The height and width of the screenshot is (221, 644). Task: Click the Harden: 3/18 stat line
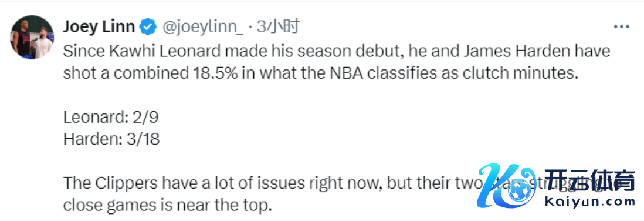click(x=111, y=139)
